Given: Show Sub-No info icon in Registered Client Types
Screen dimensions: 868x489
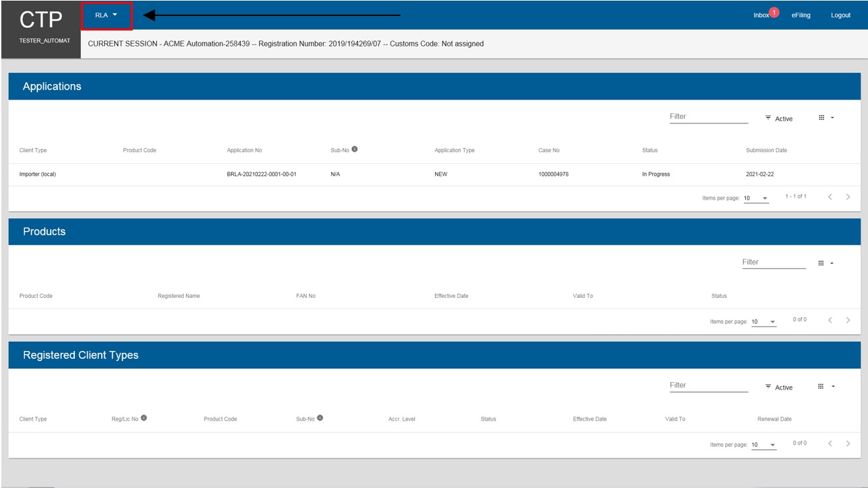Looking at the screenshot, I should point(320,418).
